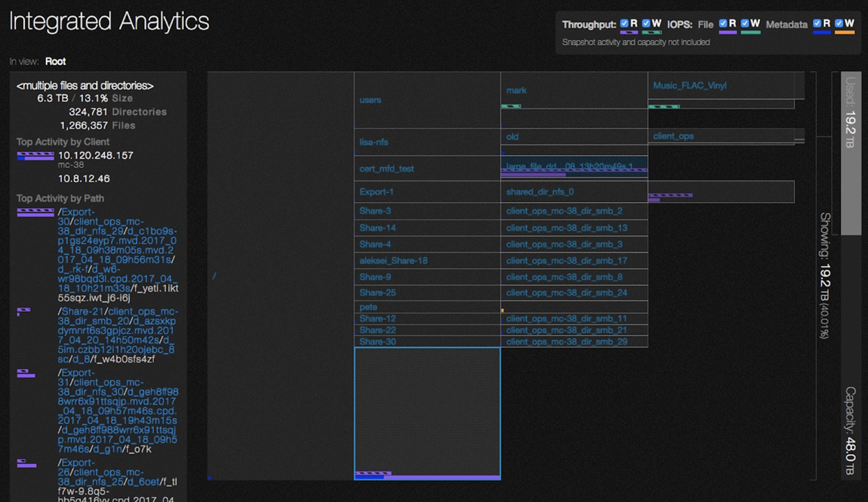Image resolution: width=868 pixels, height=502 pixels.
Task: Click the activity bar icon next to Export-30 path
Action: click(35, 213)
